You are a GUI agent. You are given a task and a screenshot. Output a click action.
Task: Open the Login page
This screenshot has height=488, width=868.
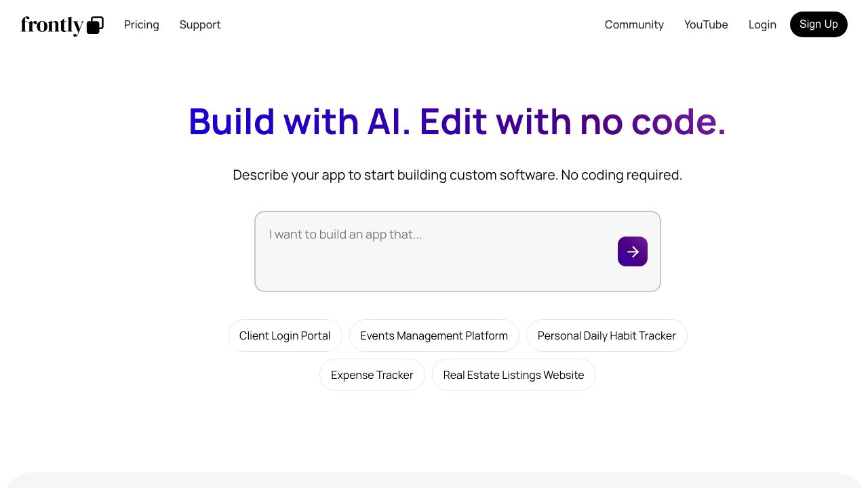(x=762, y=24)
